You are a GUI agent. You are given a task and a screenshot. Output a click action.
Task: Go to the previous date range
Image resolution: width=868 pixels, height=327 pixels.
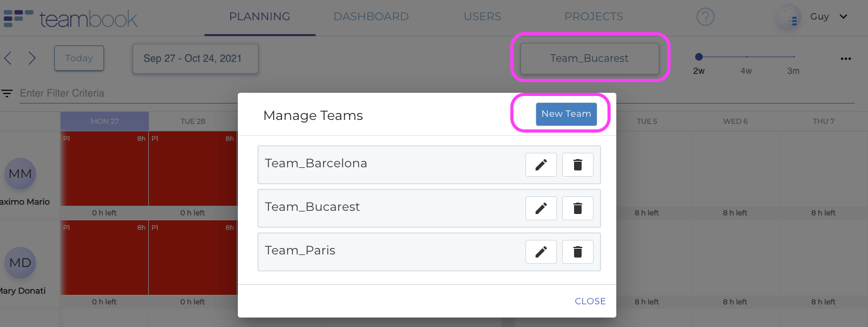8,58
